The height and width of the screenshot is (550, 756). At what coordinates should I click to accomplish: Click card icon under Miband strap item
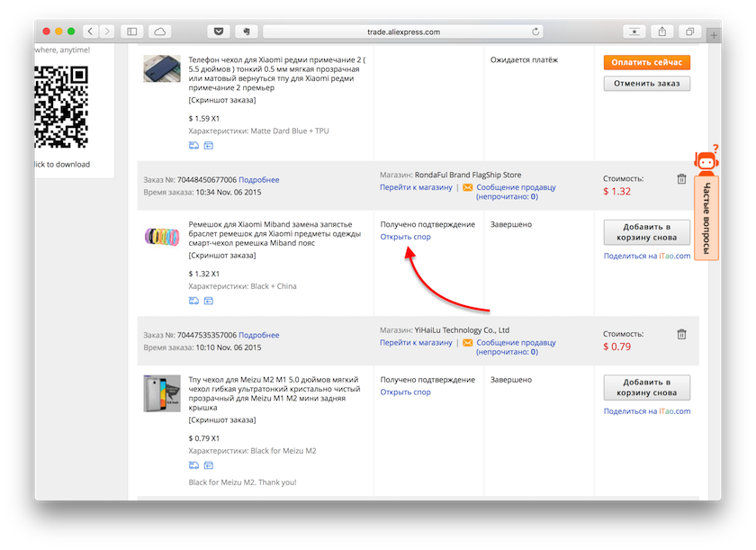click(x=208, y=301)
